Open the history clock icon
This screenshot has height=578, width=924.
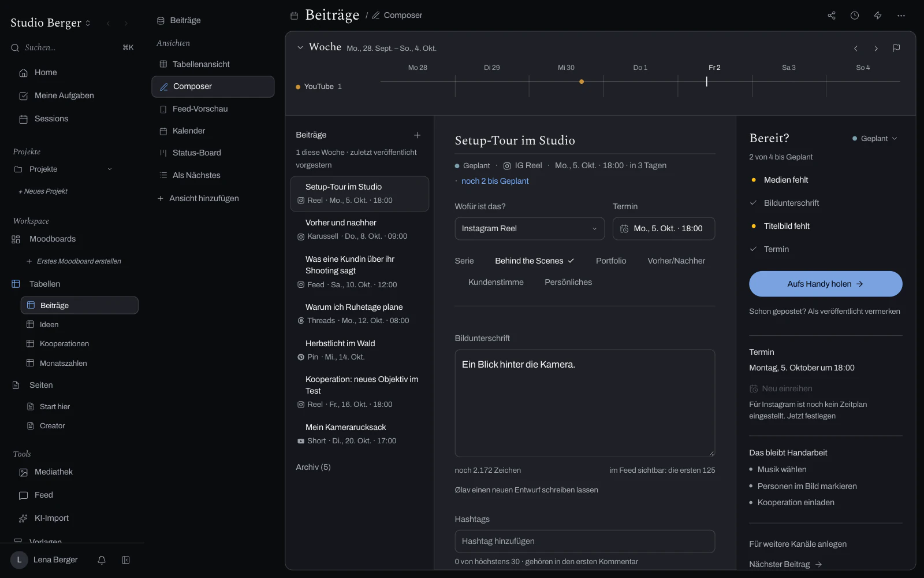(855, 16)
